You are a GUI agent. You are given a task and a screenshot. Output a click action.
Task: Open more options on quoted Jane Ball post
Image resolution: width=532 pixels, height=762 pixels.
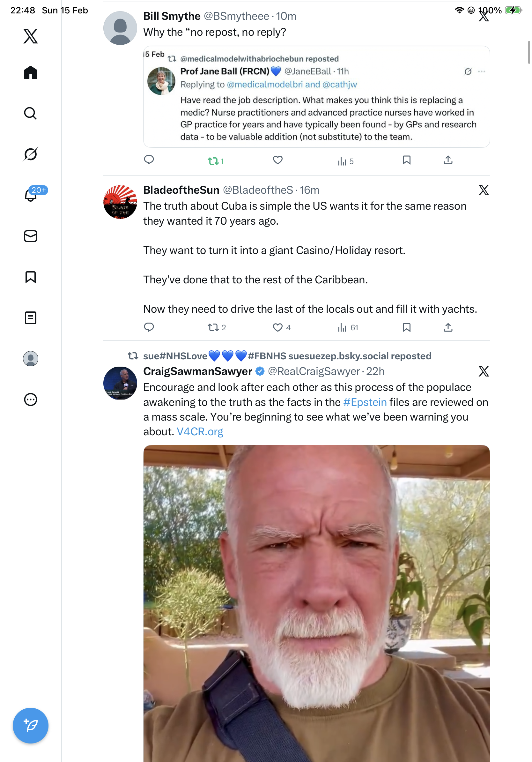coord(481,71)
